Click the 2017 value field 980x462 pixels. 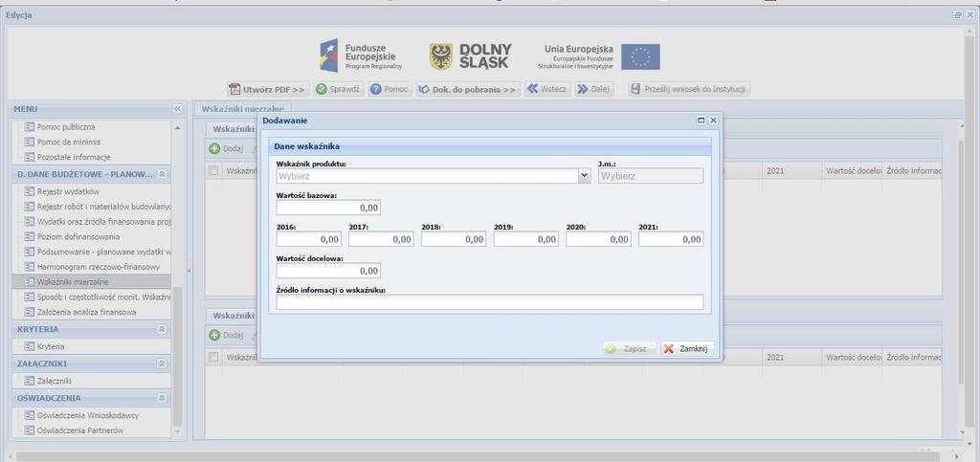pos(381,239)
